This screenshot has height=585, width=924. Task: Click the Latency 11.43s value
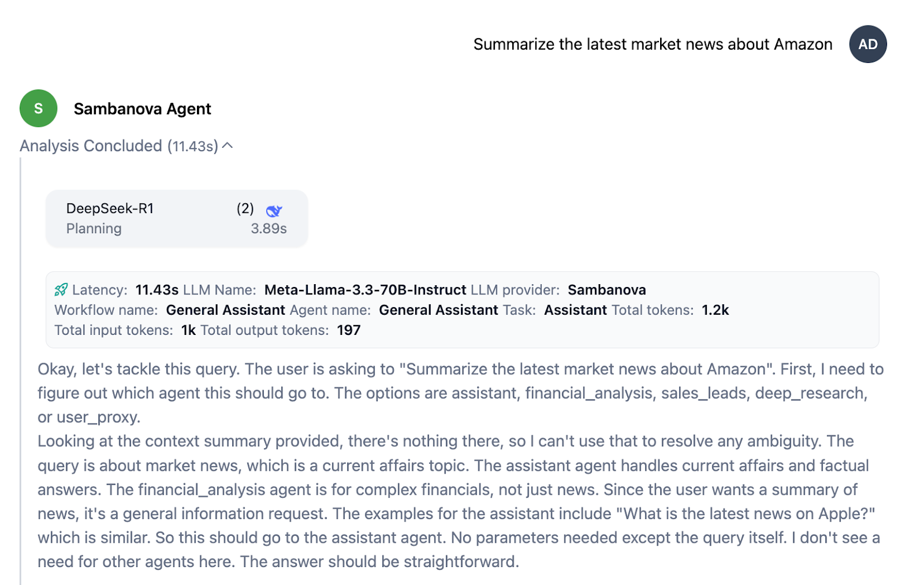point(156,289)
